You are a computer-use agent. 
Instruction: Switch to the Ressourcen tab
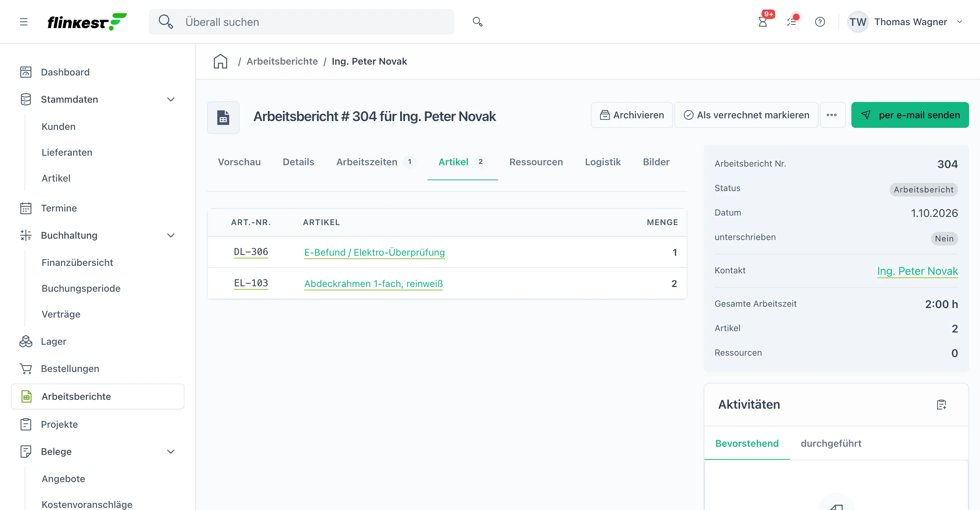[x=536, y=162]
